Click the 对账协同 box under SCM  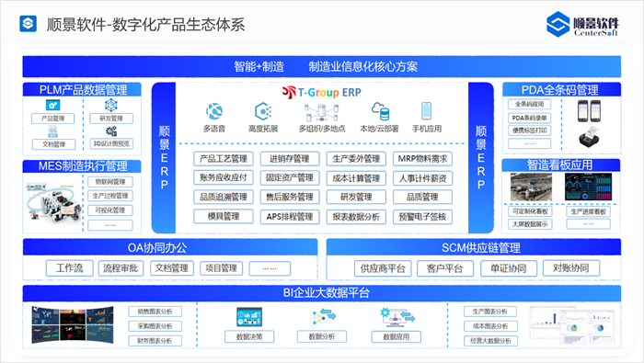click(x=571, y=268)
